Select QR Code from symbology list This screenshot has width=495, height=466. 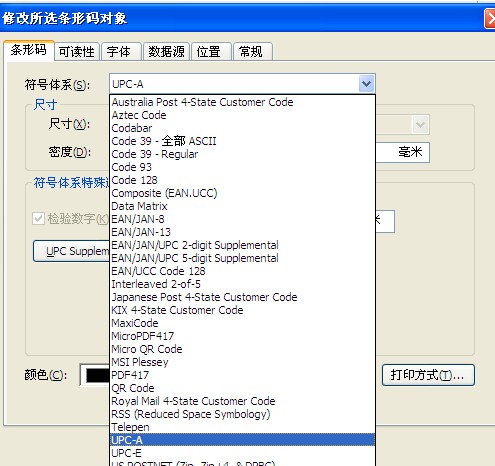point(242,388)
